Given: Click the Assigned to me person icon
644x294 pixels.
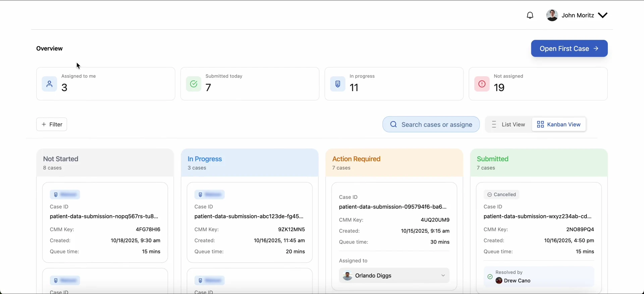Looking at the screenshot, I should coord(49,84).
